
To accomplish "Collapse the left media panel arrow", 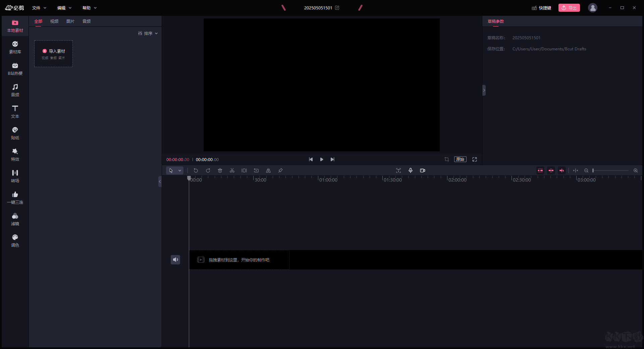I will (x=160, y=182).
